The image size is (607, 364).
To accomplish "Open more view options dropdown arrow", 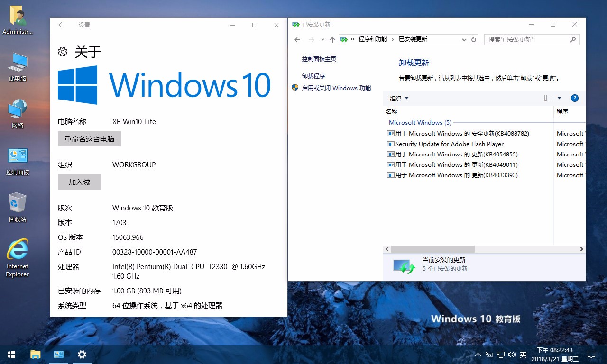I will coord(559,98).
